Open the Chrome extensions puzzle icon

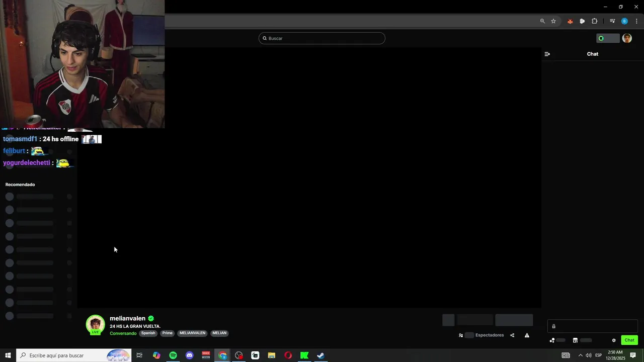pos(595,21)
